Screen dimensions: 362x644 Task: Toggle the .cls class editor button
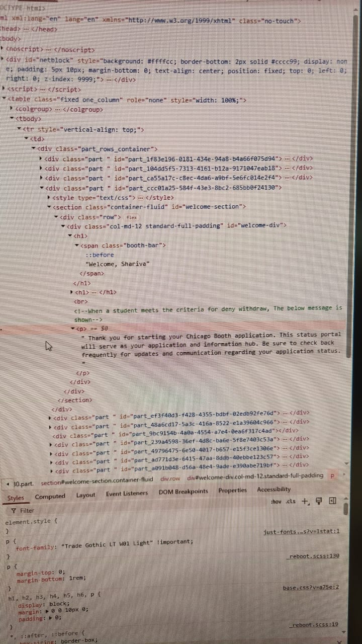click(291, 501)
